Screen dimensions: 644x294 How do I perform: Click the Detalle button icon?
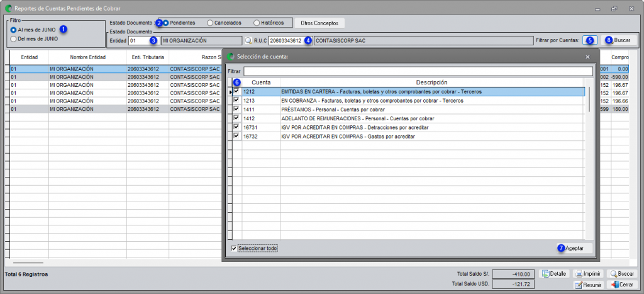click(x=553, y=274)
